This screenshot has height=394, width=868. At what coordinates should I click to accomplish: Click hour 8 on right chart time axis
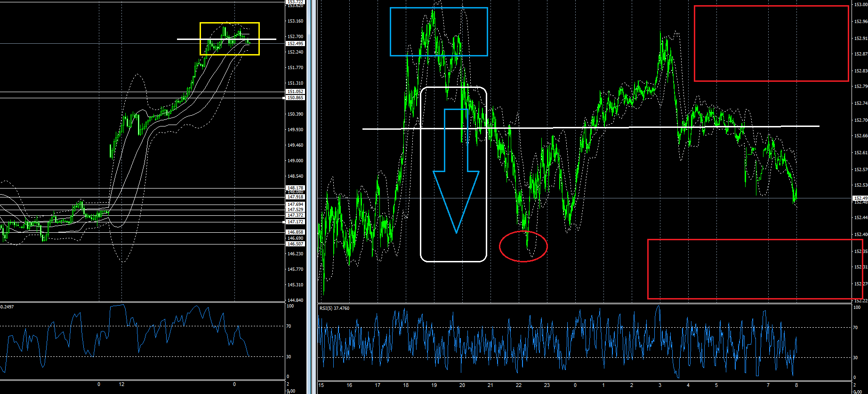pyautogui.click(x=796, y=385)
